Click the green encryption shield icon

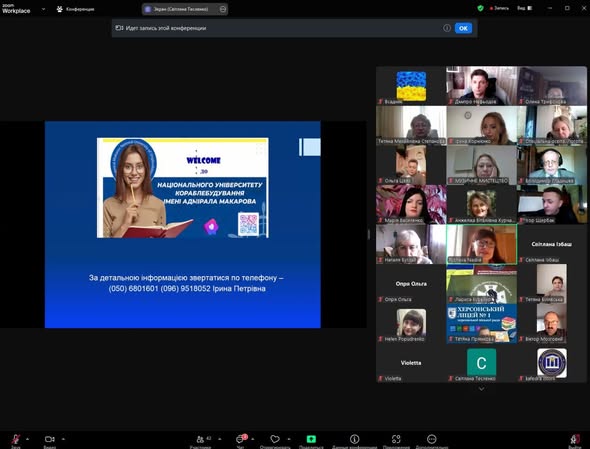[480, 8]
